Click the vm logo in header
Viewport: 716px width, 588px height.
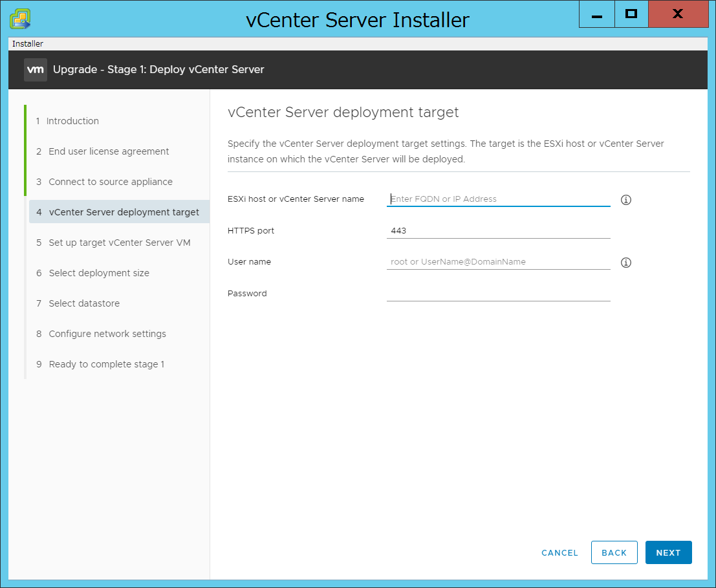36,70
